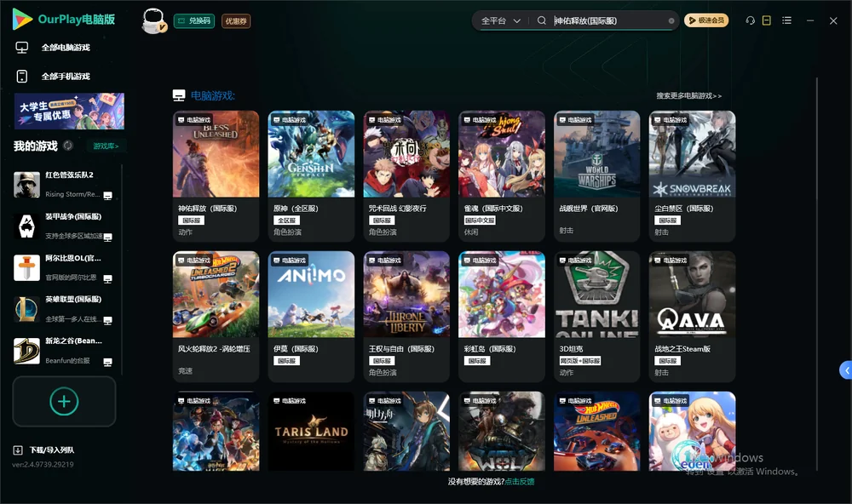Click 点击反馈 feedback link
The width and height of the screenshot is (852, 504).
pos(520,481)
